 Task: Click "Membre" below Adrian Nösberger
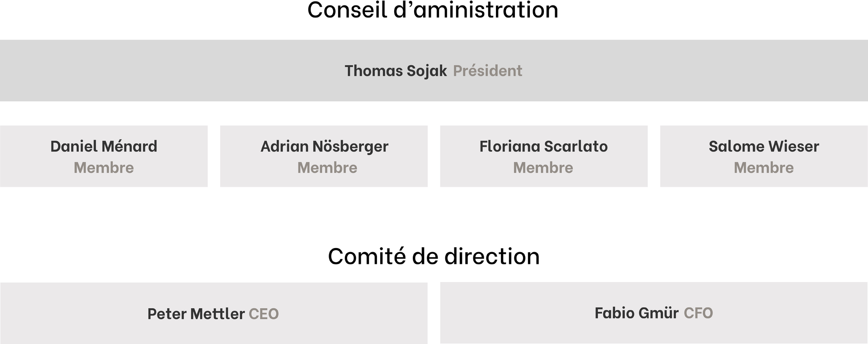coord(327,168)
